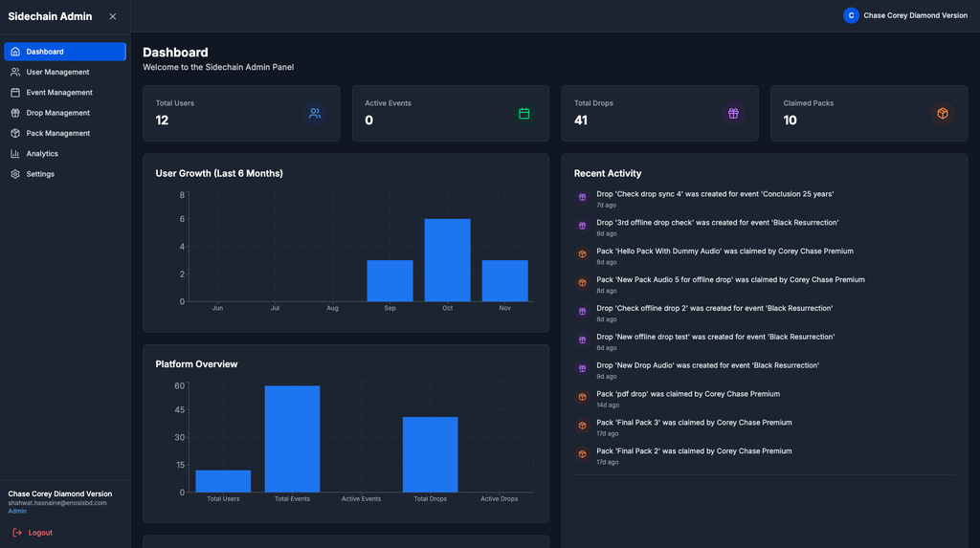Click the Analytics bar chart icon
The height and width of the screenshot is (548, 980).
(15, 154)
